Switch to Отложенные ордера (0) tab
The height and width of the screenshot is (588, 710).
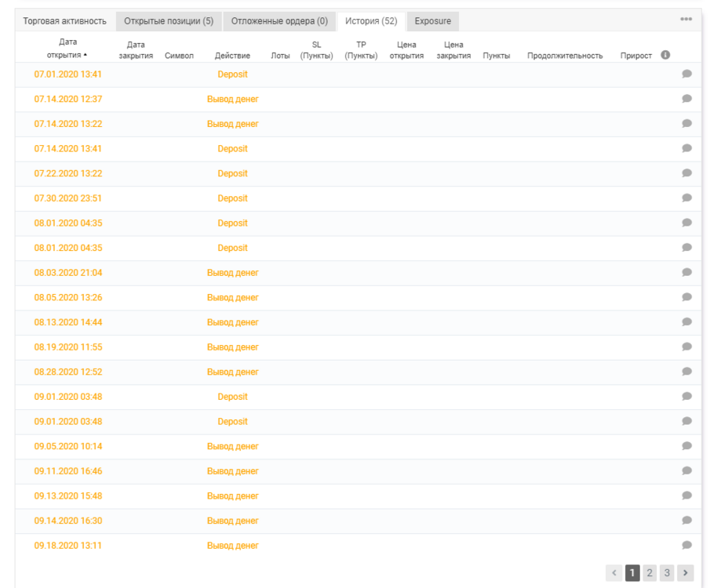pos(279,21)
